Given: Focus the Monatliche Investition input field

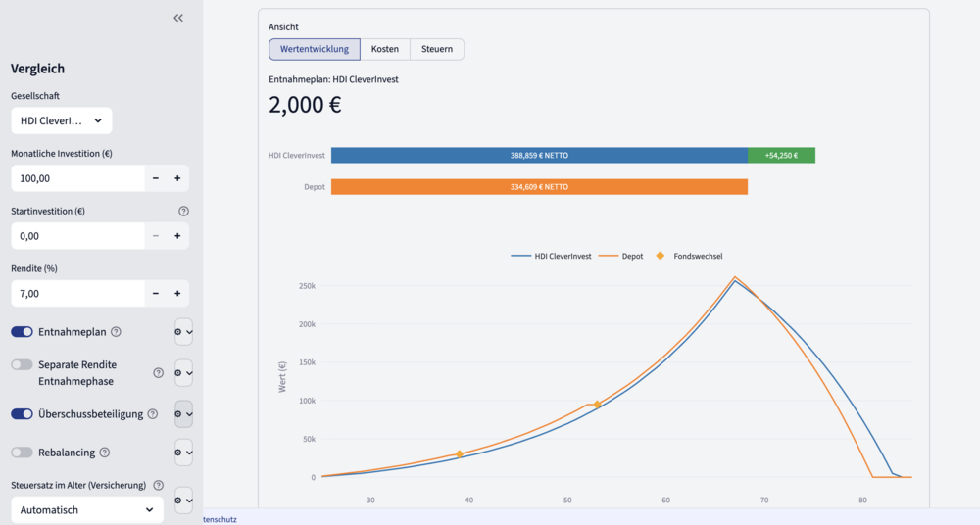Looking at the screenshot, I should click(77, 178).
